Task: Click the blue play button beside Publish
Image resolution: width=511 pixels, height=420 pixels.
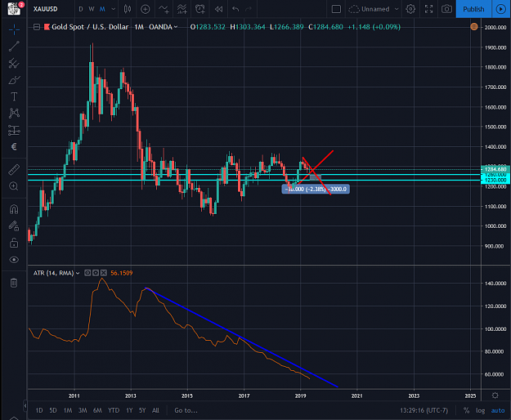Action: point(501,9)
